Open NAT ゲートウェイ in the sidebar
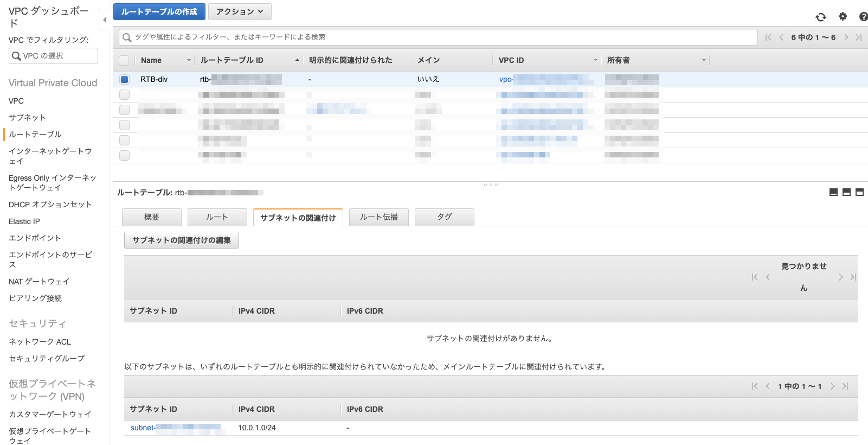The image size is (868, 445). tap(39, 282)
